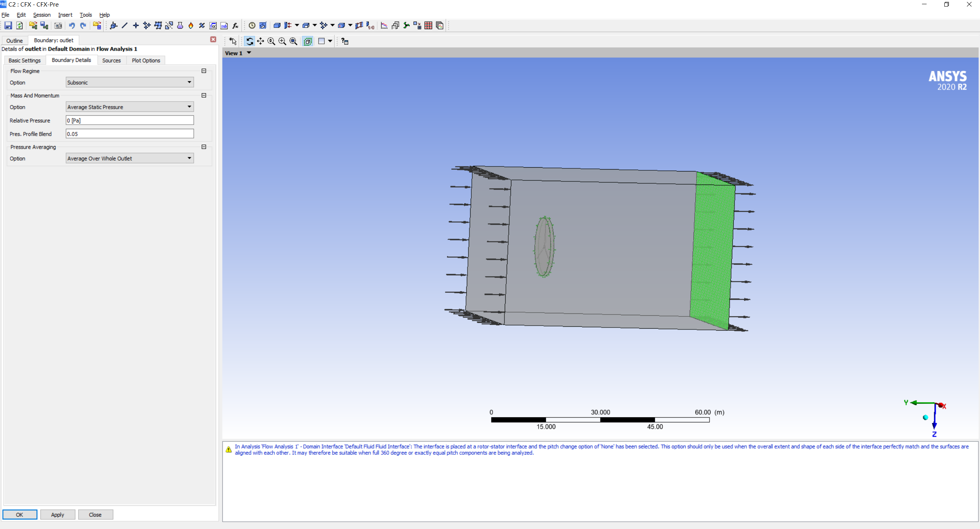
Task: Select the Boundary Details tab
Action: [71, 60]
